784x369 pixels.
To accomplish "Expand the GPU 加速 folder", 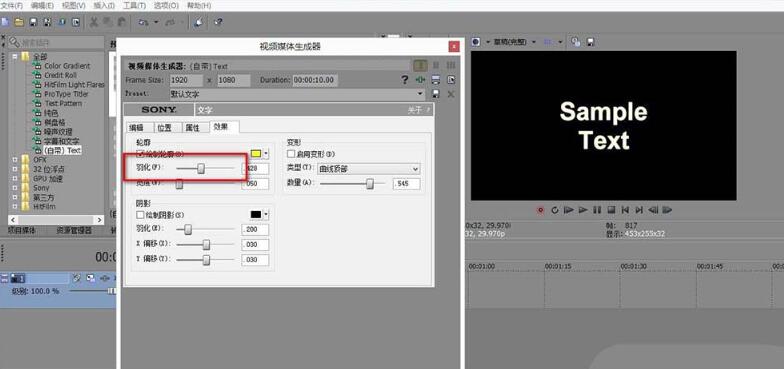I will (x=14, y=178).
